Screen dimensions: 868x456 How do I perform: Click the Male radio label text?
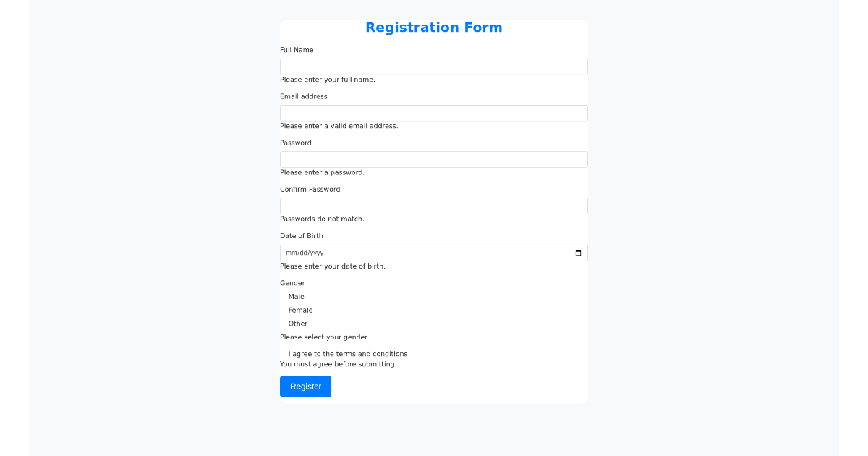[x=297, y=296]
